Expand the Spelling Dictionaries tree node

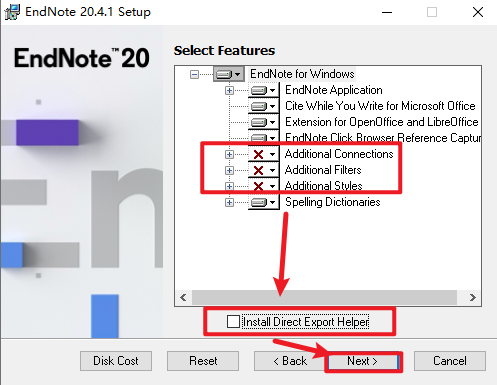pyautogui.click(x=229, y=202)
